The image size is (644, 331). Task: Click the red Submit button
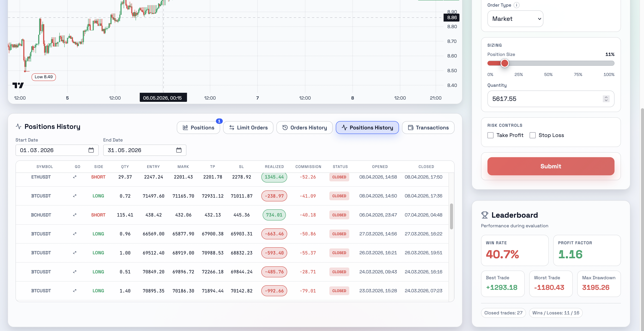[x=551, y=166]
